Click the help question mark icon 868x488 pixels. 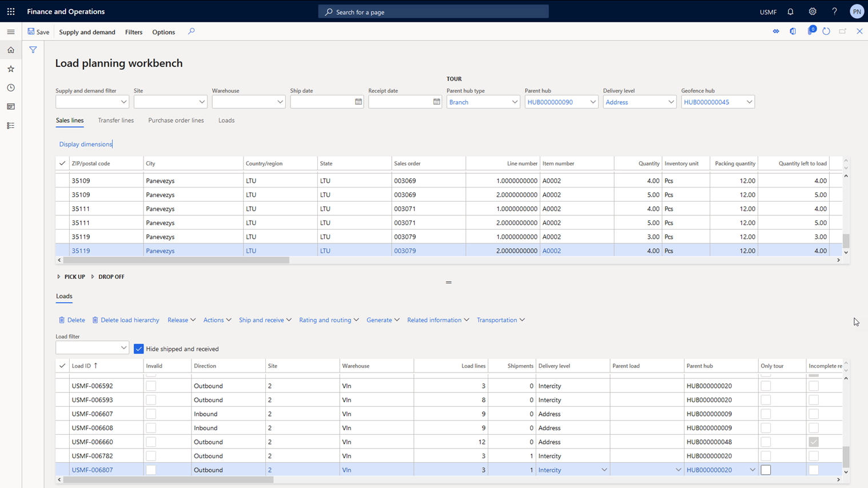[x=834, y=11]
